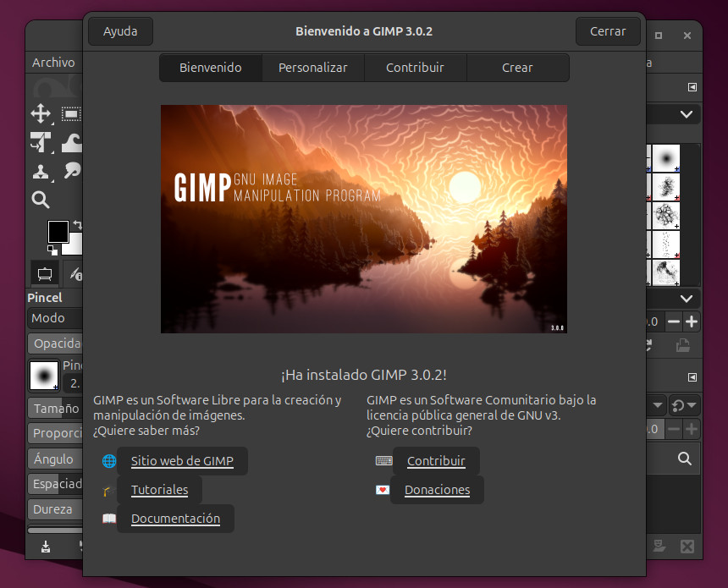Click the brush preview thumbnail in tool options
The width and height of the screenshot is (728, 588).
pos(44,375)
